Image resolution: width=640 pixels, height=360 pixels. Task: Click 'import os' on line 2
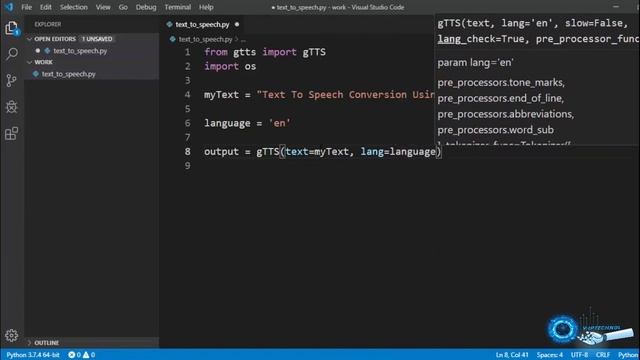click(230, 66)
